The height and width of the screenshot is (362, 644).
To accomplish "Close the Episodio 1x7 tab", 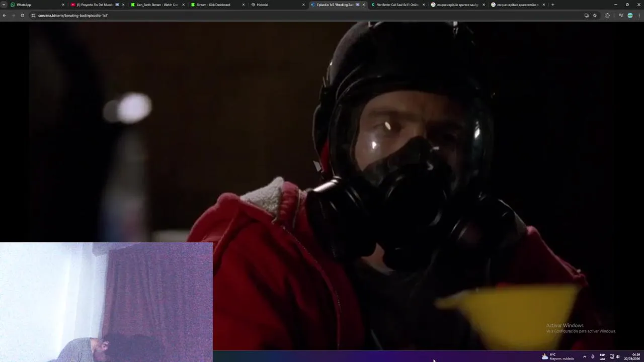I will pyautogui.click(x=364, y=5).
